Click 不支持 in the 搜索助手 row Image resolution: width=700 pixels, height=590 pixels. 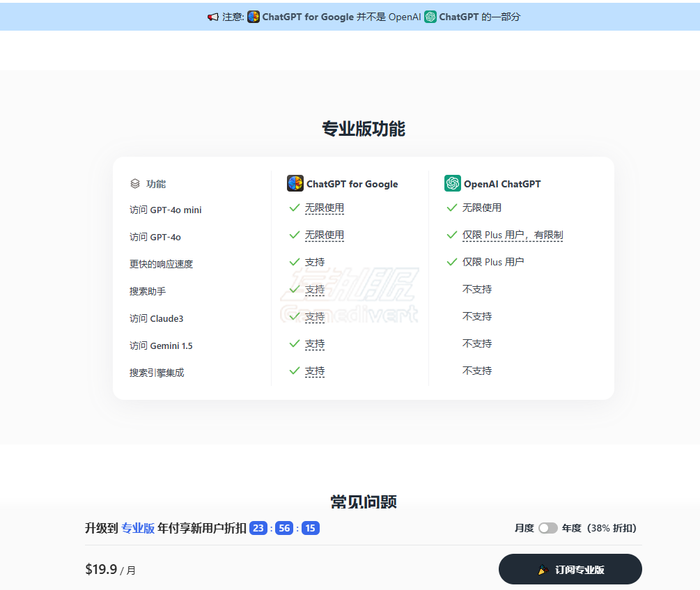[477, 289]
